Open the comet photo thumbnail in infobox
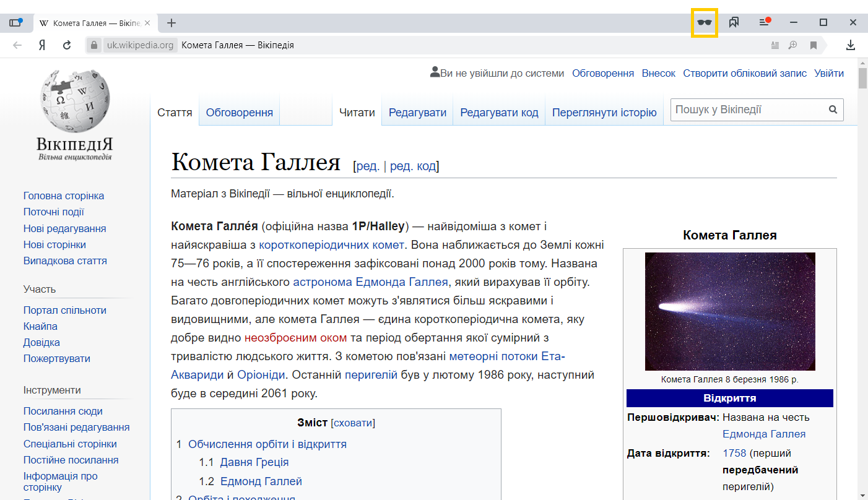Screen dimensions: 868x500 click(x=730, y=311)
